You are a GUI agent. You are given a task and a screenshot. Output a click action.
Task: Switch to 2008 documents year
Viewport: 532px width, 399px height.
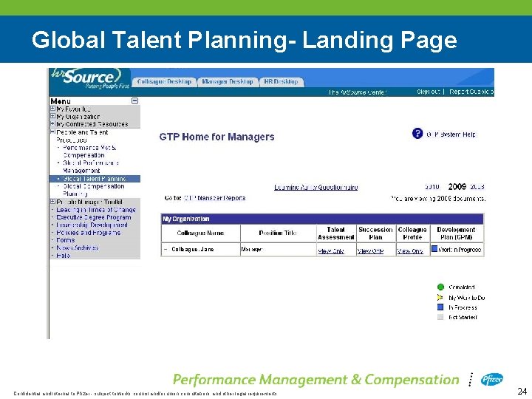click(x=477, y=187)
